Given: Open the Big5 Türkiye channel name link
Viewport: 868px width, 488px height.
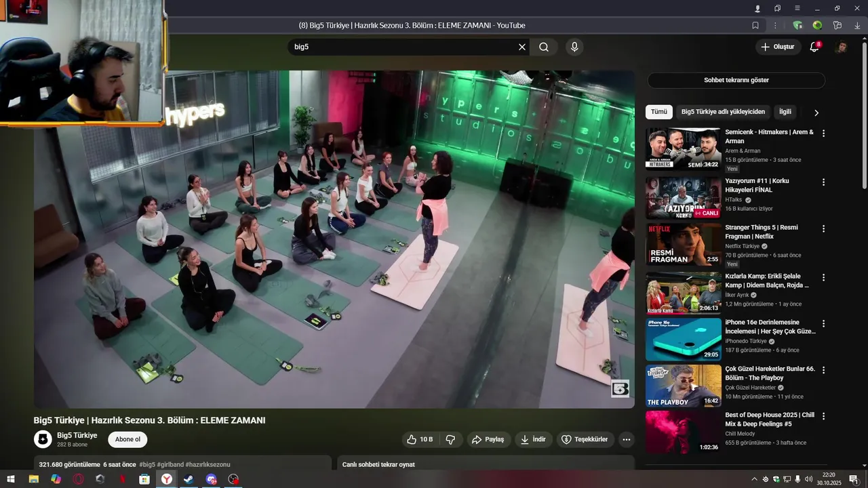Looking at the screenshot, I should click(77, 435).
